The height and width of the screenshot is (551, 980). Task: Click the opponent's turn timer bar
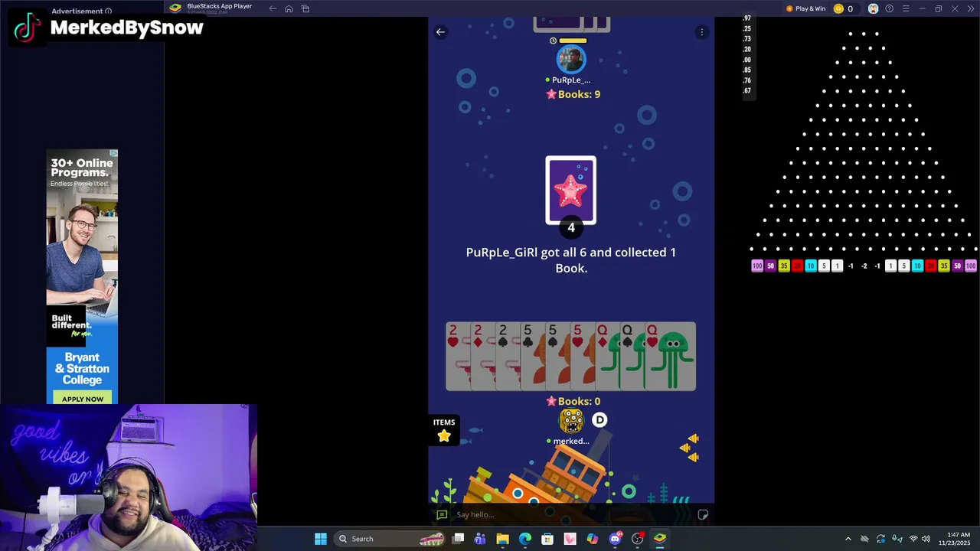pos(573,41)
